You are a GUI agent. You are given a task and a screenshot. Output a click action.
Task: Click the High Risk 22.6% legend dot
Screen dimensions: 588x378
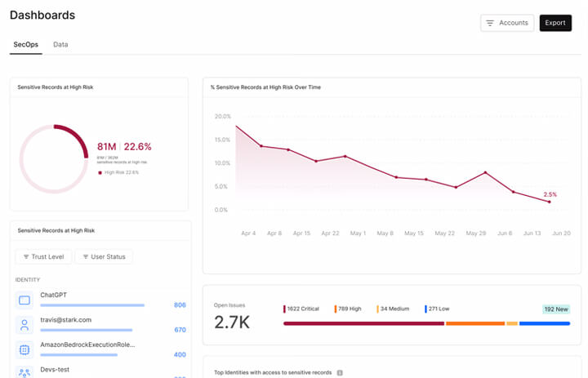click(x=100, y=172)
